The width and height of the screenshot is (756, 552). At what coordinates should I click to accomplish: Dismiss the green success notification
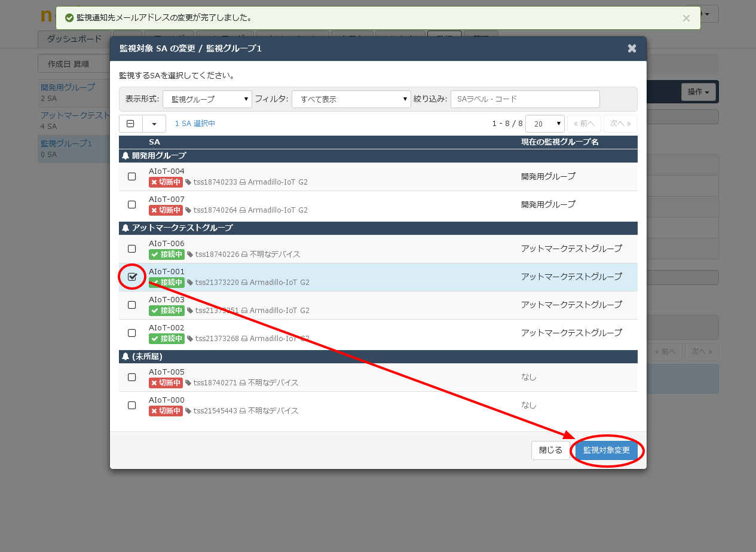click(x=686, y=18)
